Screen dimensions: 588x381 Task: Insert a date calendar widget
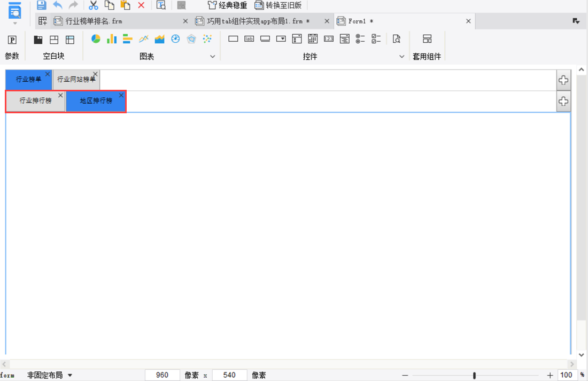coord(313,38)
